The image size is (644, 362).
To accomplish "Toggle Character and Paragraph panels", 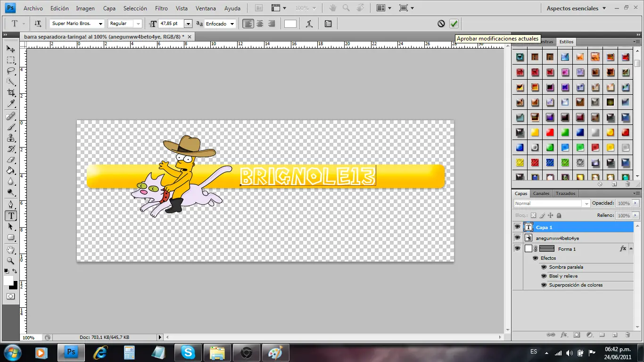I will [328, 24].
